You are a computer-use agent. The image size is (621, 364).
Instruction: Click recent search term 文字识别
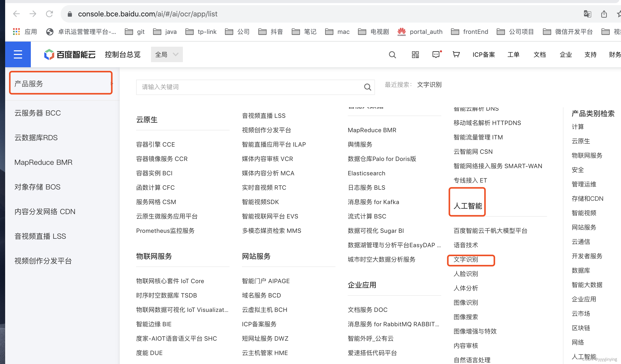pos(429,85)
